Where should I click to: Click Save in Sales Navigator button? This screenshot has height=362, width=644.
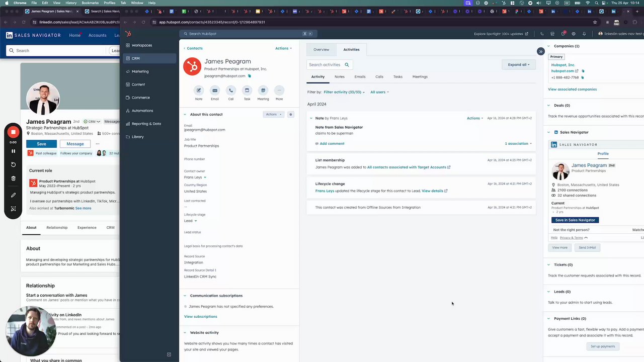point(575,220)
